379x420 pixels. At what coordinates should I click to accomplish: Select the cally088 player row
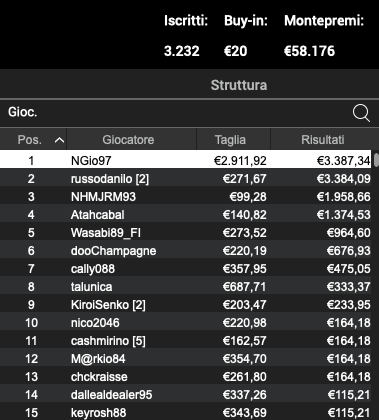tap(186, 269)
